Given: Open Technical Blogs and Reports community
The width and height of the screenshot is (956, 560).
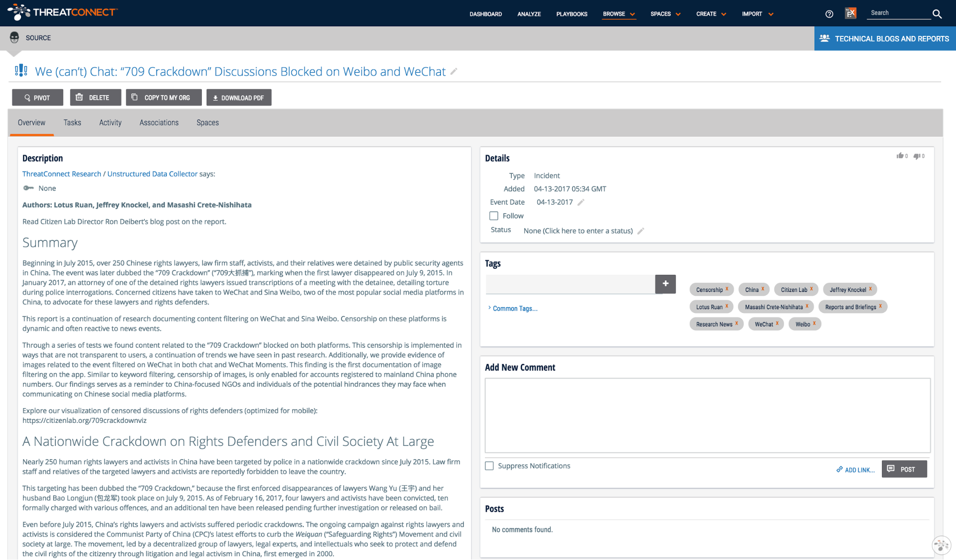Looking at the screenshot, I should tap(885, 38).
